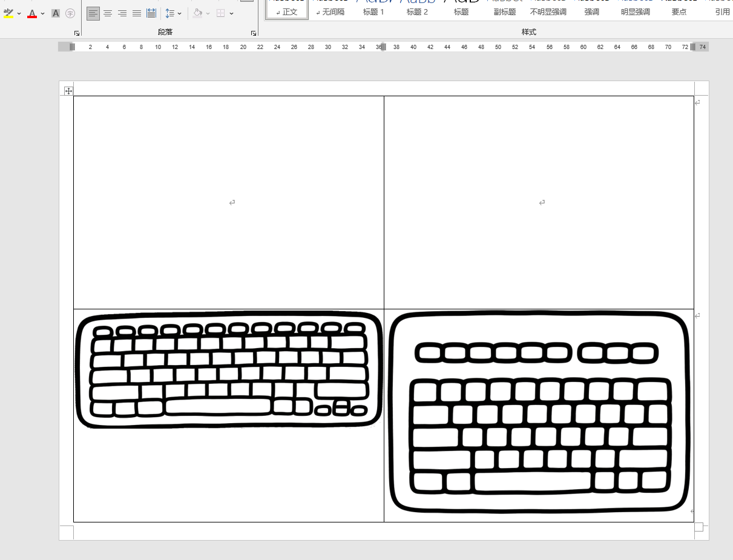Image resolution: width=733 pixels, height=560 pixels.
Task: Center align text
Action: point(108,13)
